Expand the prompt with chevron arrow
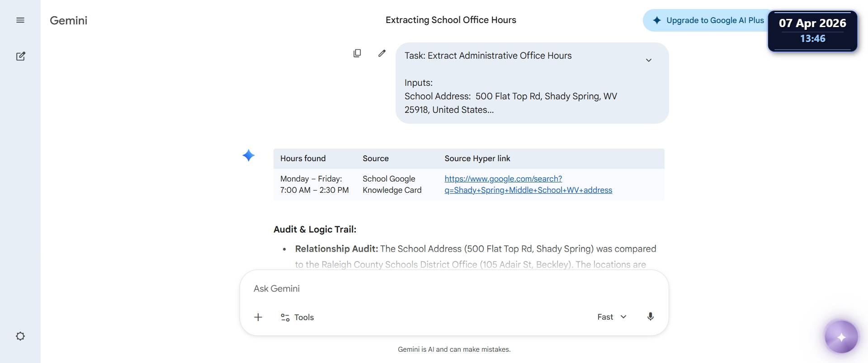 (x=648, y=60)
